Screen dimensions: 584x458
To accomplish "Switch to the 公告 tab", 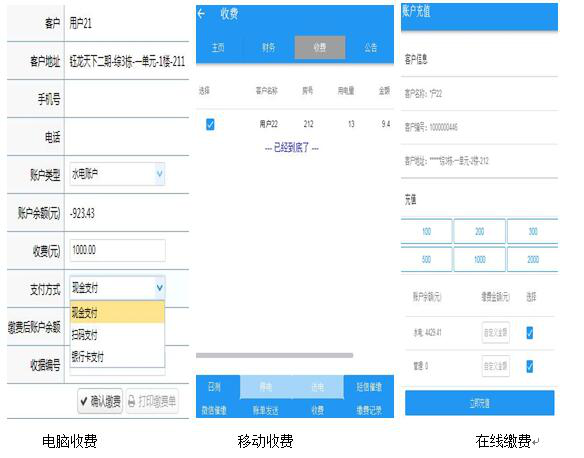I will (x=370, y=47).
